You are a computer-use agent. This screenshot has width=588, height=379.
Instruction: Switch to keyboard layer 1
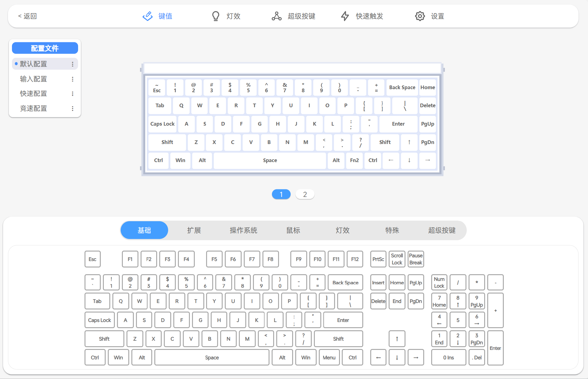[281, 194]
